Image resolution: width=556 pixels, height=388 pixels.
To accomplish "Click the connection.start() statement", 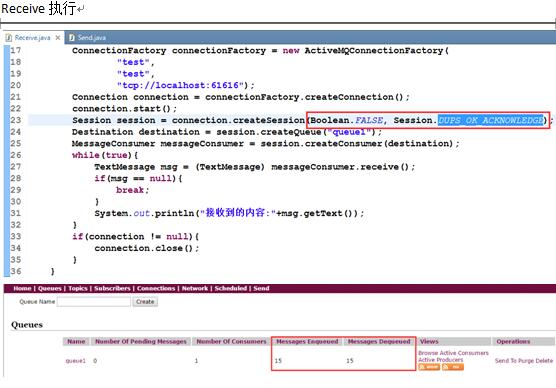I will 124,109.
